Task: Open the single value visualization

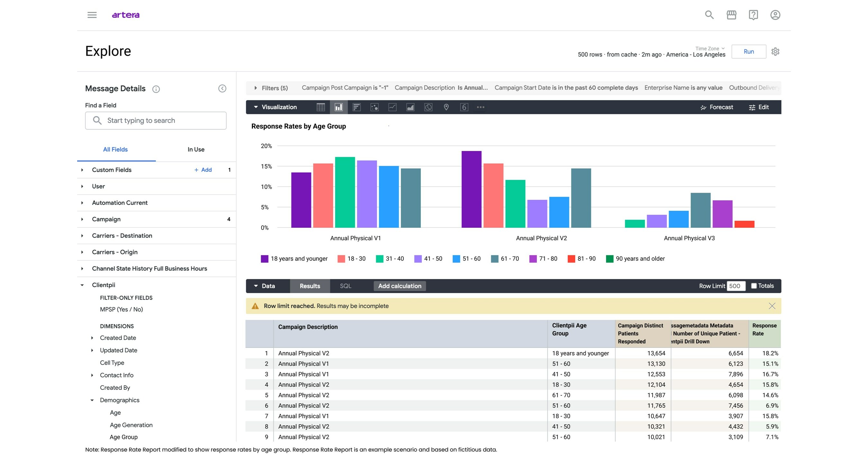Action: click(464, 107)
